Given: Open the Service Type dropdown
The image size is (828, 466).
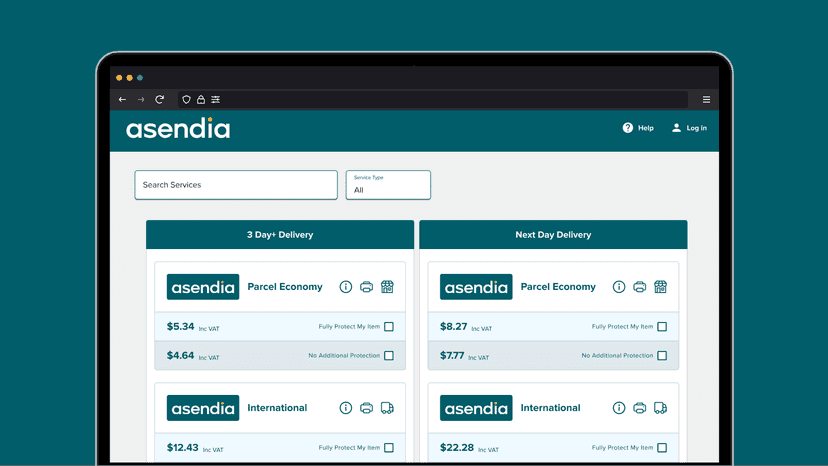Looking at the screenshot, I should [388, 185].
